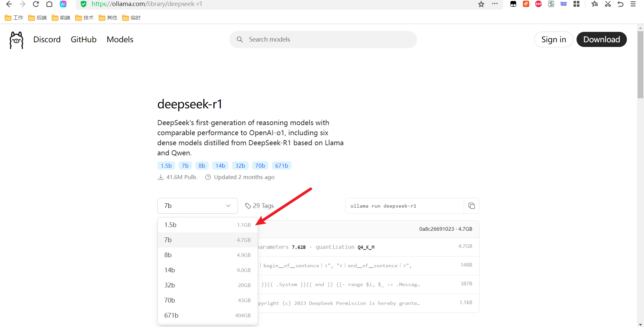644x327 pixels.
Task: Open the 后端 bookmarks folder
Action: click(x=38, y=18)
